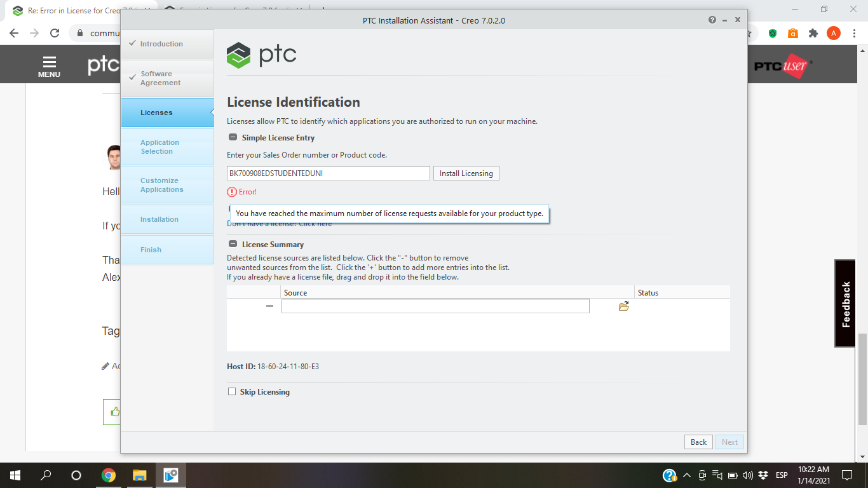Screen dimensions: 868x488
Task: Click inside the license Source input field
Action: click(x=435, y=306)
